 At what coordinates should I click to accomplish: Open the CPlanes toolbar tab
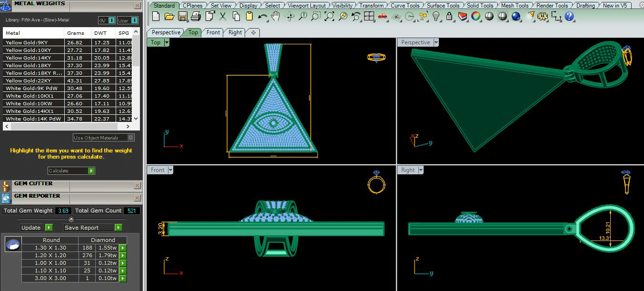pos(193,6)
